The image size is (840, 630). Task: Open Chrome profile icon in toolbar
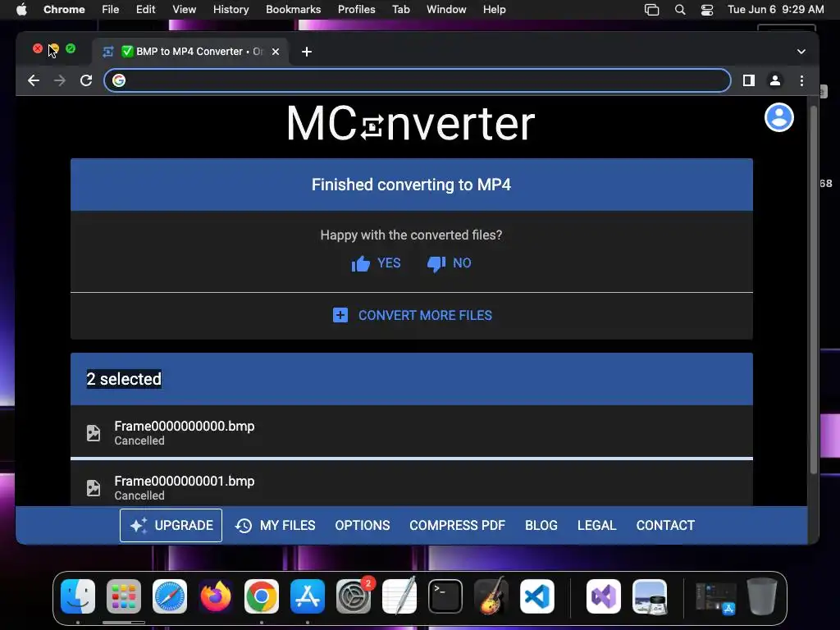[x=774, y=80]
